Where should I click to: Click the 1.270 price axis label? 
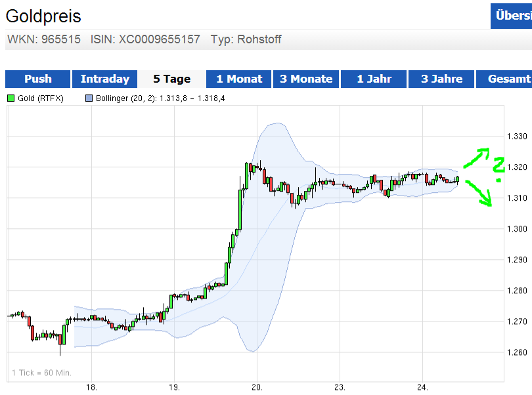517,322
